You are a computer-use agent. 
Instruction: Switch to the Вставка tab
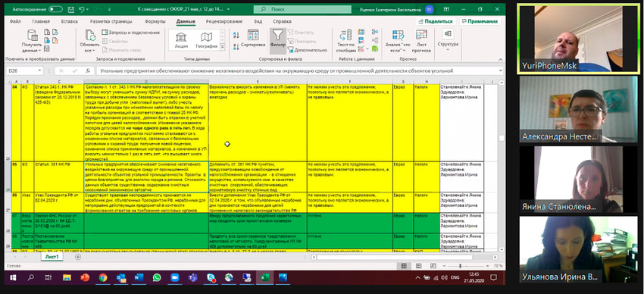70,21
